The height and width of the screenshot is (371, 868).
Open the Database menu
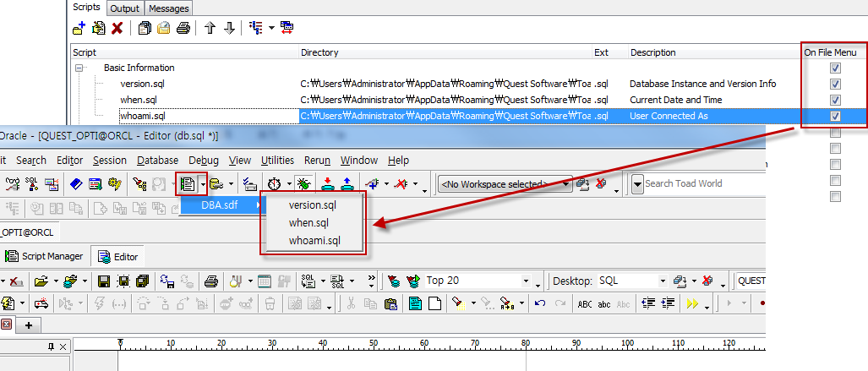tap(157, 161)
